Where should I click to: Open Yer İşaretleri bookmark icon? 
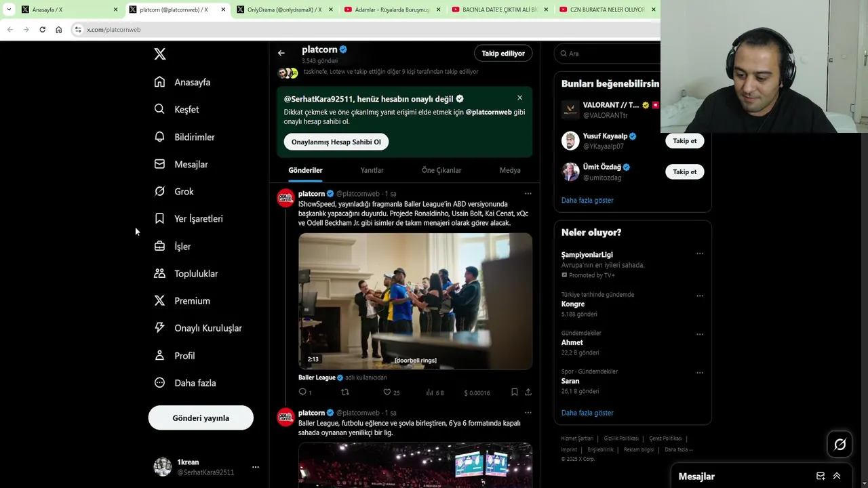point(159,218)
